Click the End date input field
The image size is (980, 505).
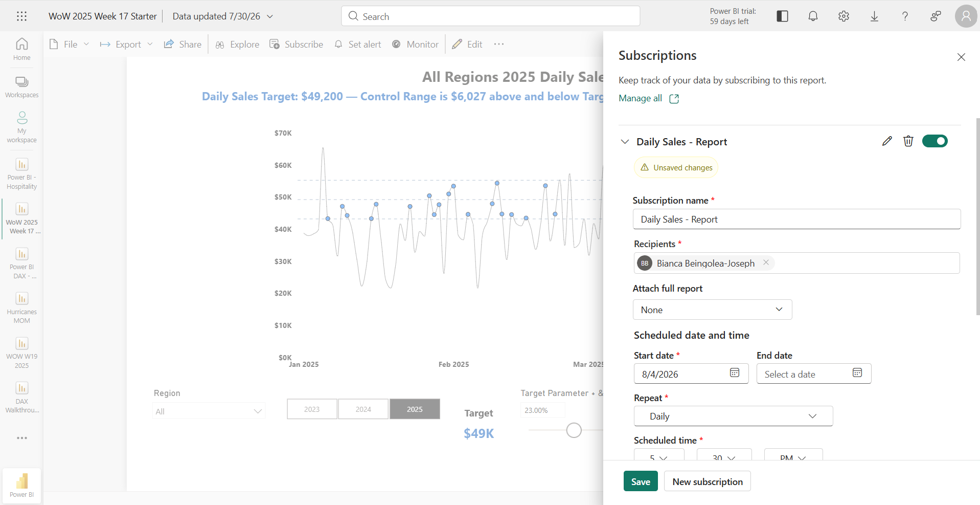point(814,374)
